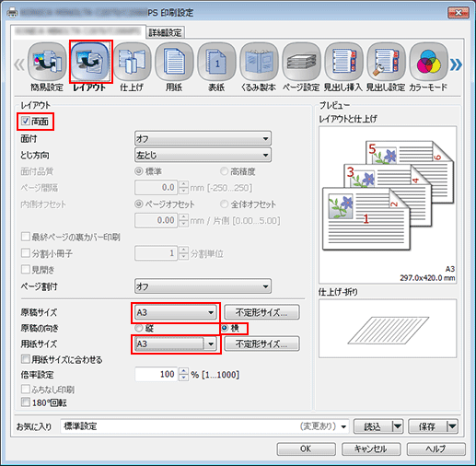Open the とじ方向 dropdown
The width and height of the screenshot is (476, 466).
[203, 156]
